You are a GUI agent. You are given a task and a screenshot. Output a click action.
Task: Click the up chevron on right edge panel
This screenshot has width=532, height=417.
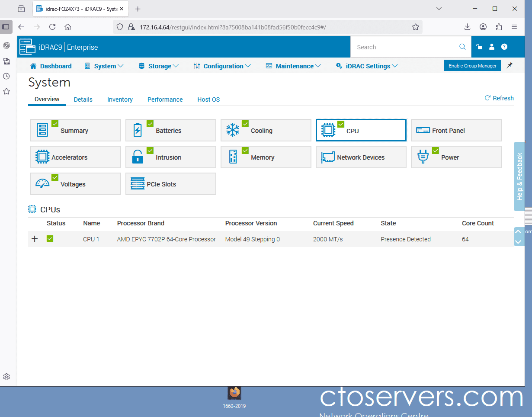pyautogui.click(x=518, y=232)
